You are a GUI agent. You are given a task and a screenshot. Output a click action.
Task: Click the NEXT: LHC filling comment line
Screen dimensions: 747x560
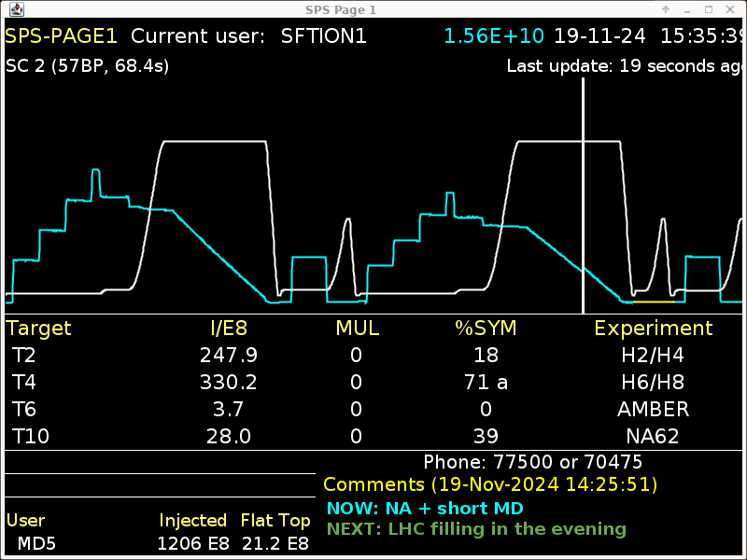[476, 529]
